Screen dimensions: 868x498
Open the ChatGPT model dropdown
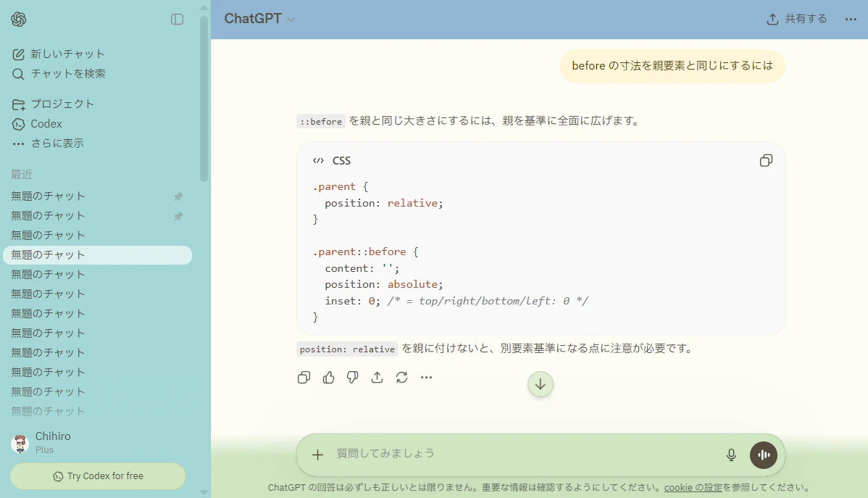click(x=259, y=19)
